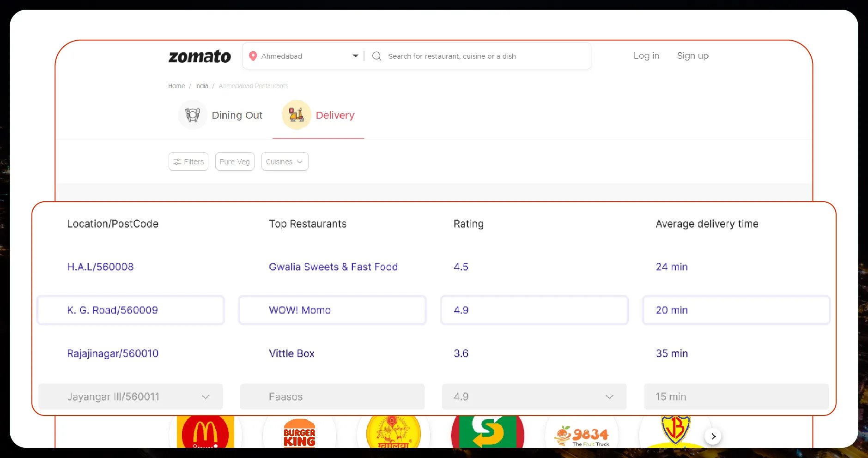868x458 pixels.
Task: Open the Burger King brand logo
Action: (299, 433)
